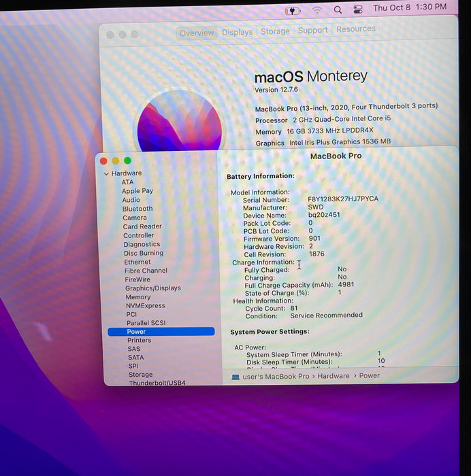The width and height of the screenshot is (471, 476).
Task: Select Printers in the sidebar
Action: [139, 340]
